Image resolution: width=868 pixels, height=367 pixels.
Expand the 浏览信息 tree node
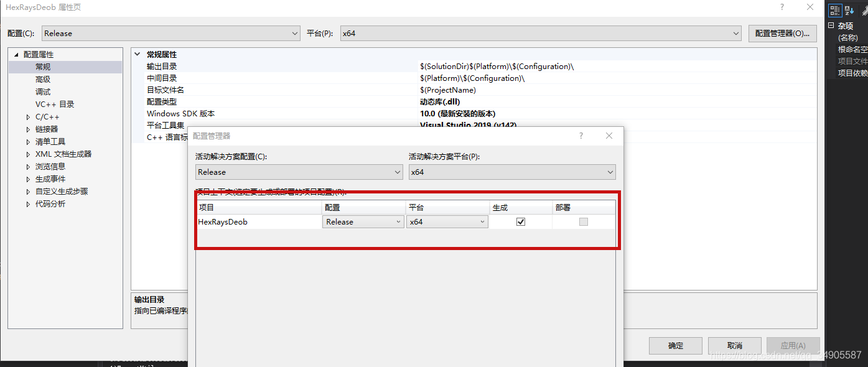point(28,167)
